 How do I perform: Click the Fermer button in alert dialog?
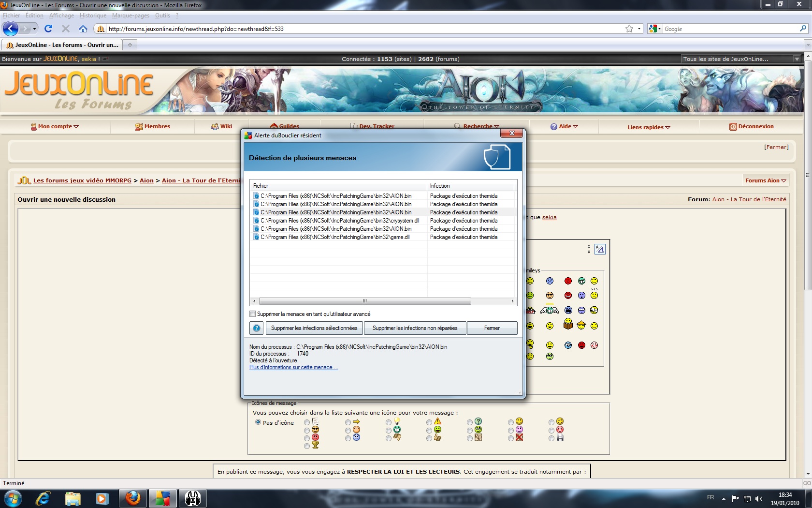point(492,328)
